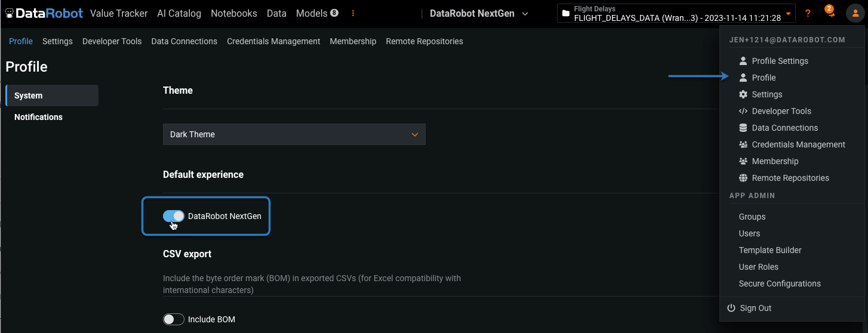Click the Sign Out power icon
Image resolution: width=868 pixels, height=333 pixels.
(731, 308)
